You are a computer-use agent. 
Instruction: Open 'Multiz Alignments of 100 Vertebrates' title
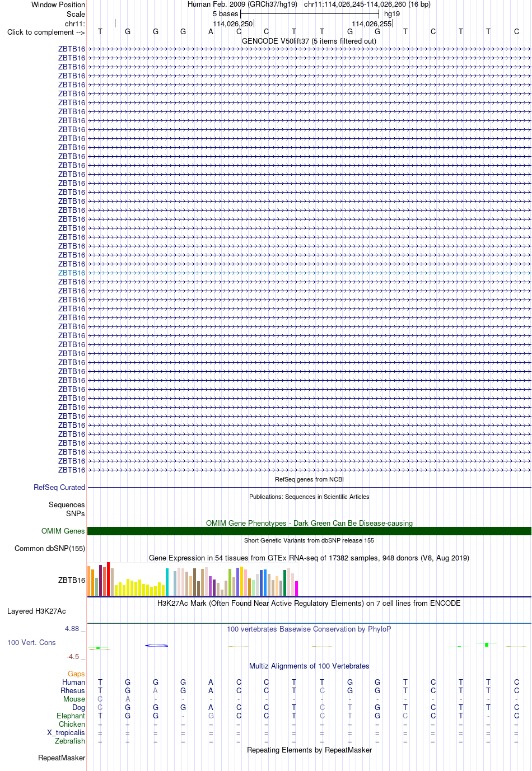coord(309,666)
